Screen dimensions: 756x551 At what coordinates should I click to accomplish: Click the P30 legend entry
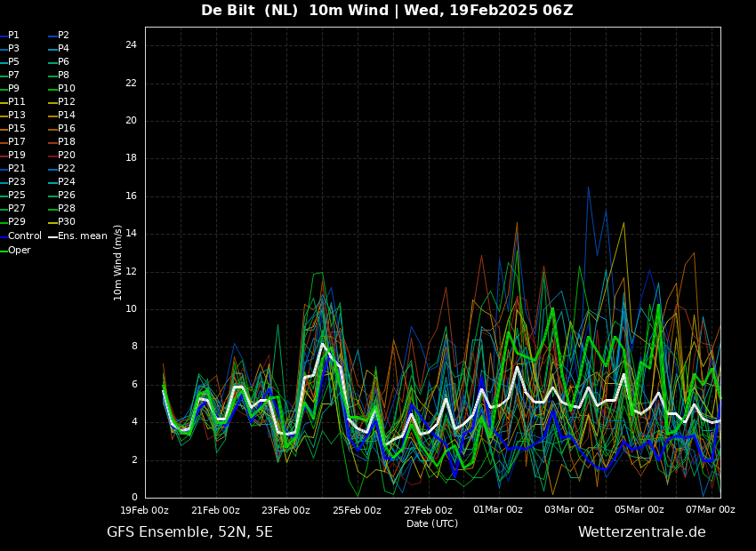coord(61,222)
